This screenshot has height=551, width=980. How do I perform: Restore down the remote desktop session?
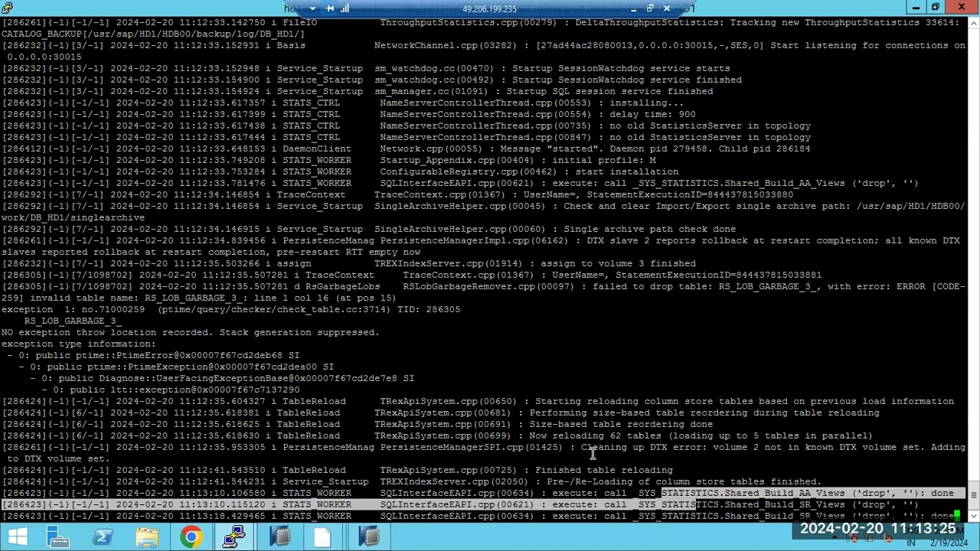point(650,8)
